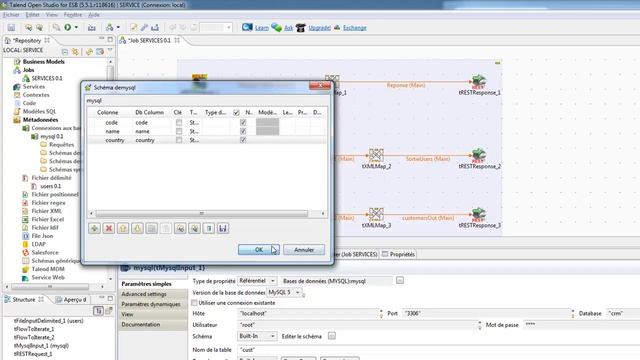Click the browse button beside Bases de données field
Viewport: 640px width, 360px height.
click(x=400, y=280)
